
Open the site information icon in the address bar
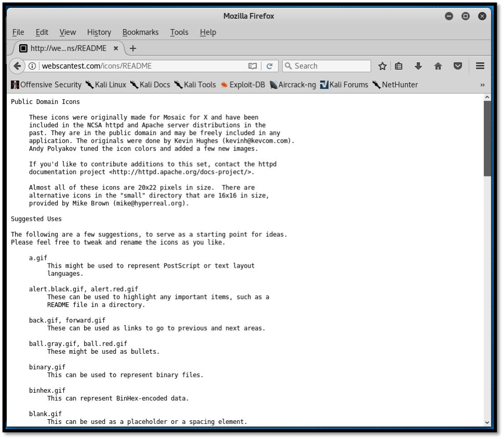(33, 66)
